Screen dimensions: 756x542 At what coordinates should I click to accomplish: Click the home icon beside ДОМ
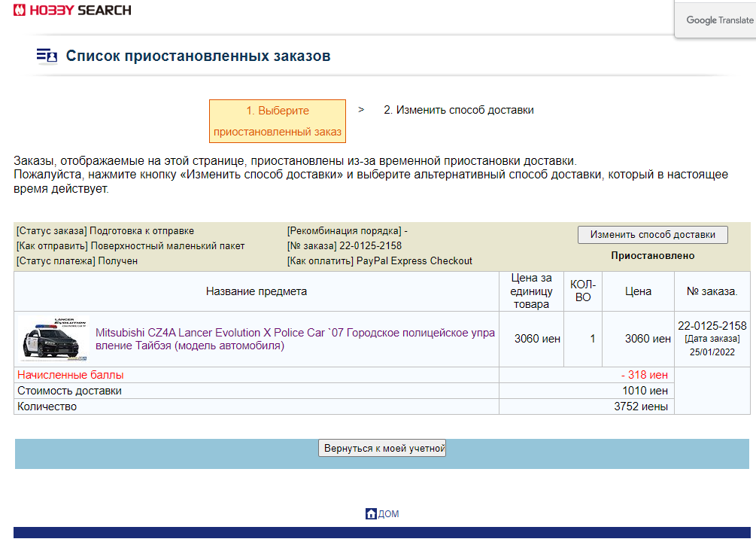point(370,514)
